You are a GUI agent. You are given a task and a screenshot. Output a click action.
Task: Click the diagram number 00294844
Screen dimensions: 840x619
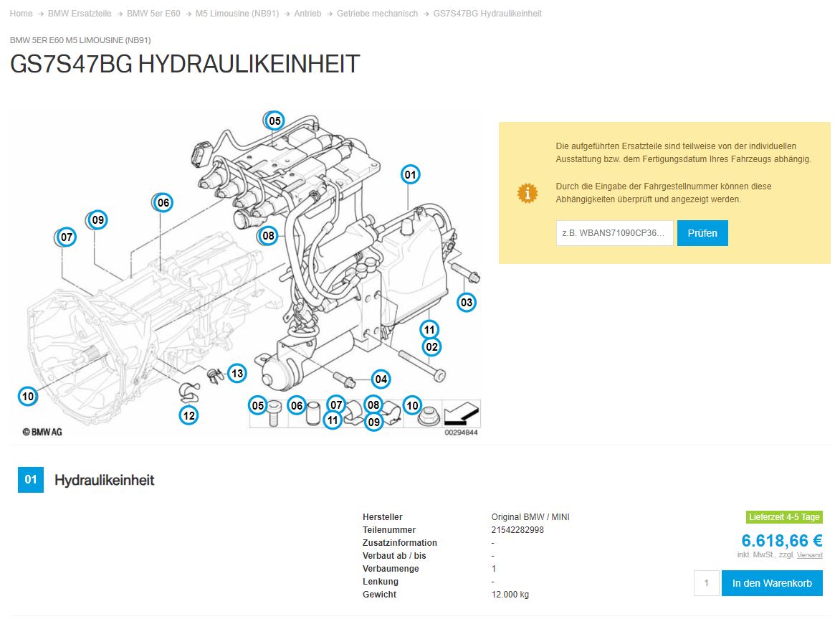coord(461,433)
